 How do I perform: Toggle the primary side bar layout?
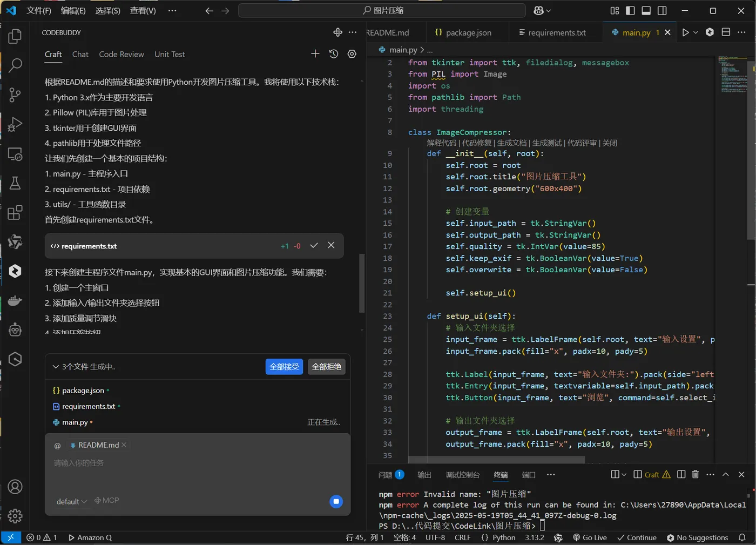(630, 11)
